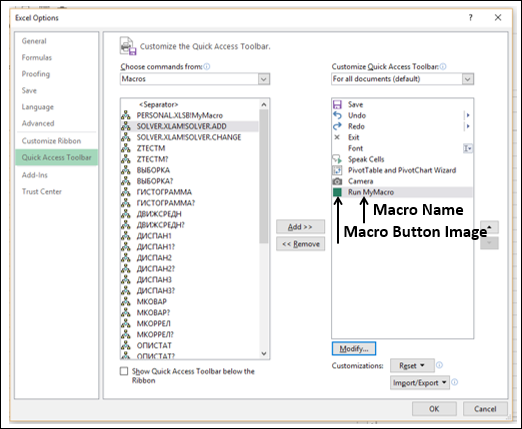Click the Modify... button
The width and height of the screenshot is (522, 429).
point(354,349)
